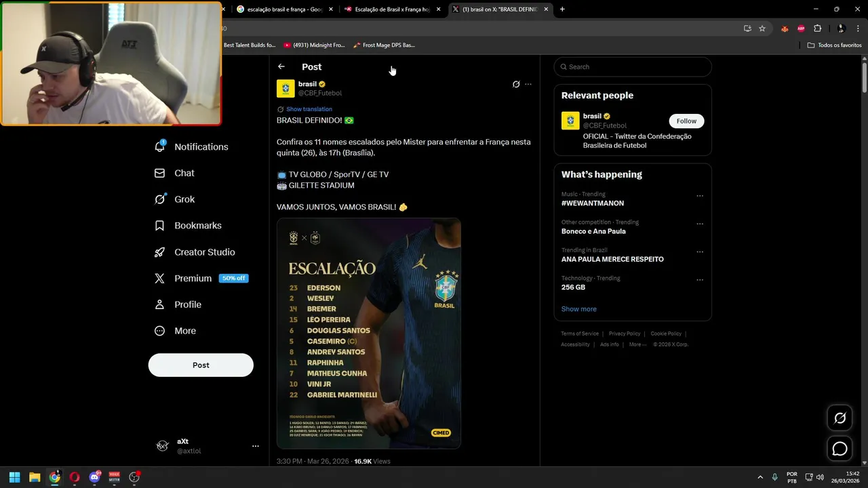Open Chrome profile avatar
This screenshot has width=868, height=488.
coord(841,28)
